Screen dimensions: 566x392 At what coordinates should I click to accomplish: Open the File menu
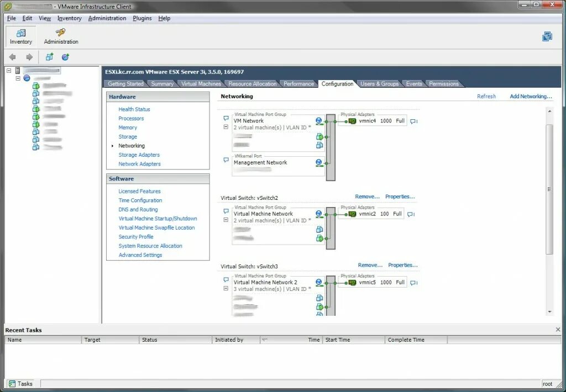point(12,18)
